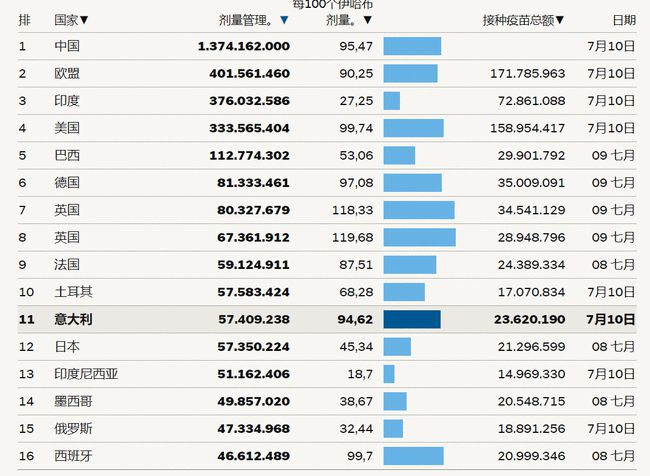Select the 印度 row name
The width and height of the screenshot is (650, 476).
(67, 101)
